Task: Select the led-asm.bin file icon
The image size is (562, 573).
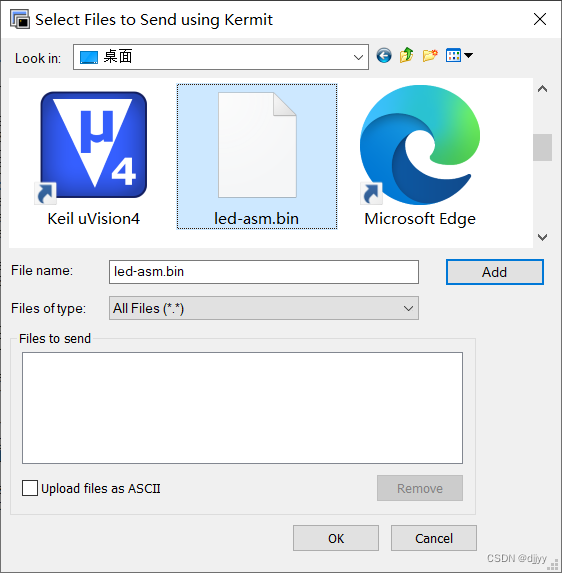Action: [257, 156]
